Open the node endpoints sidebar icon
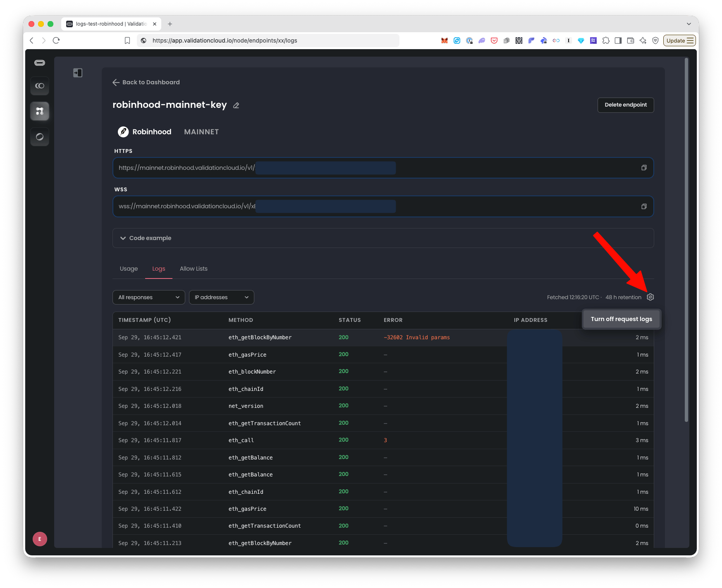Viewport: 722px width, 588px height. coord(40,111)
